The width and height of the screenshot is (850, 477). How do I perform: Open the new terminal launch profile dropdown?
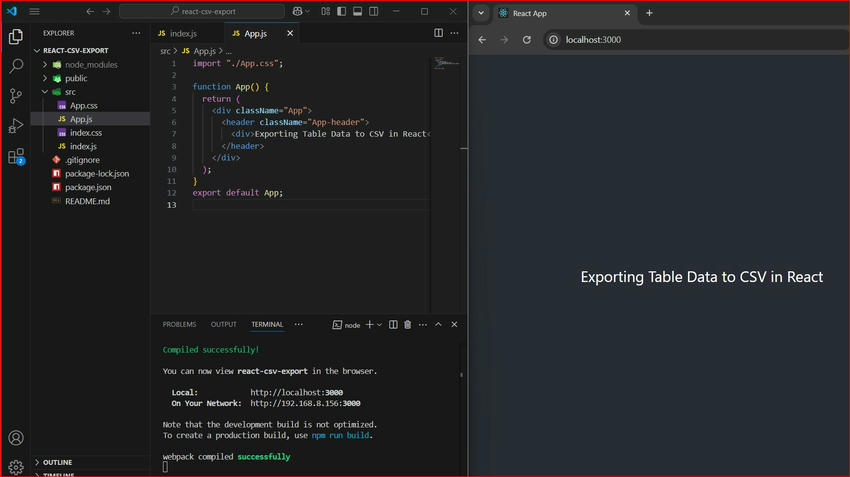point(380,325)
